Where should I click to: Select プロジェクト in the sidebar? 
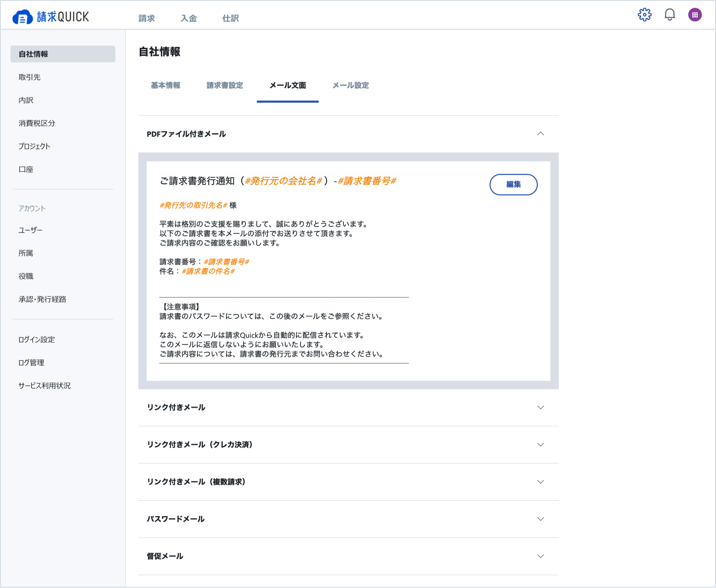click(x=34, y=146)
